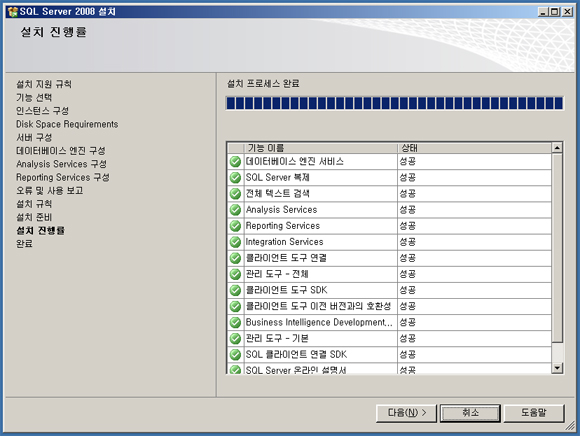Click the 클라이언트 도구 연결 feature name

286,258
